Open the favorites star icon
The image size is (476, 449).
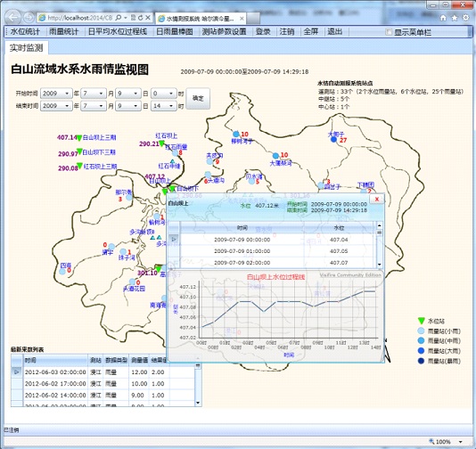[455, 18]
